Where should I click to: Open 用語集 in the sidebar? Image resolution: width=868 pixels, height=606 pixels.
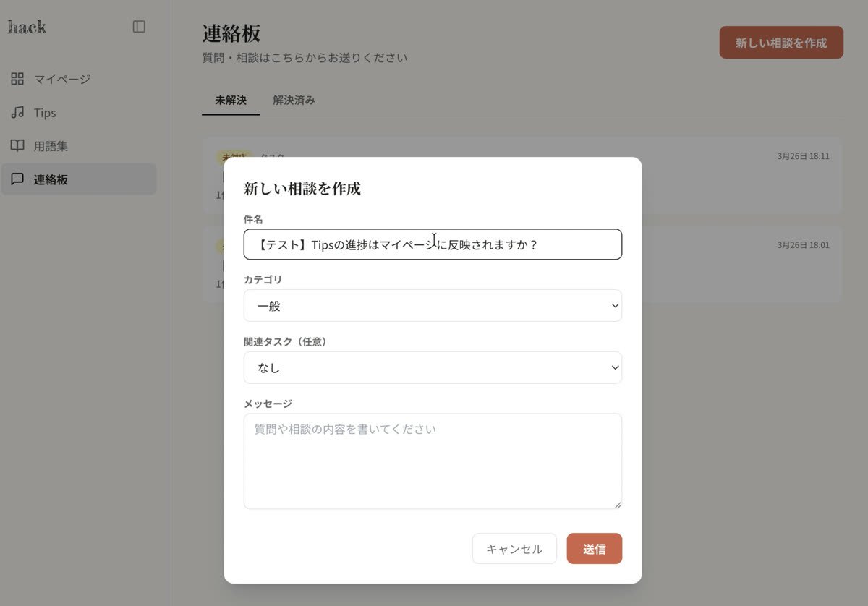click(78, 146)
